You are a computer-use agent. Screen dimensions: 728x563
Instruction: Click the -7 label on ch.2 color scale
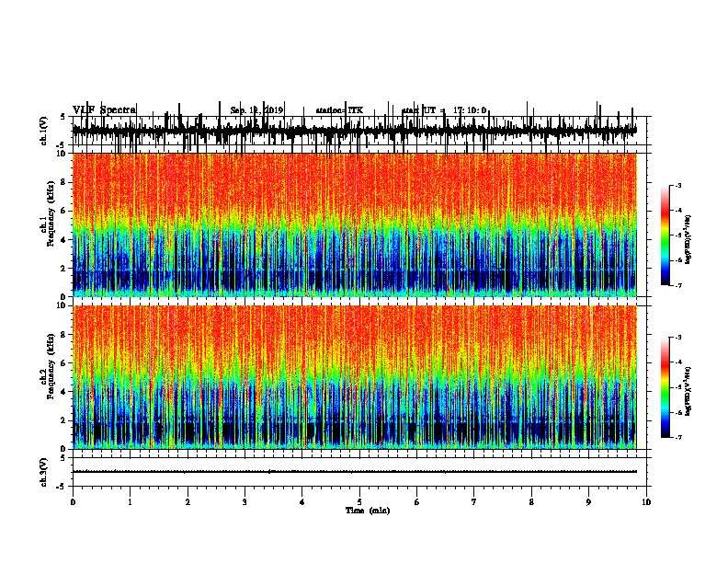pyautogui.click(x=677, y=437)
